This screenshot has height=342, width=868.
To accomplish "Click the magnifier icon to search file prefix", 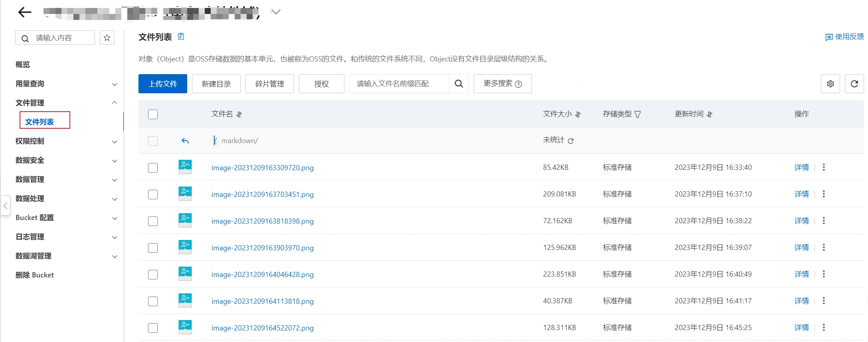I will coord(459,84).
